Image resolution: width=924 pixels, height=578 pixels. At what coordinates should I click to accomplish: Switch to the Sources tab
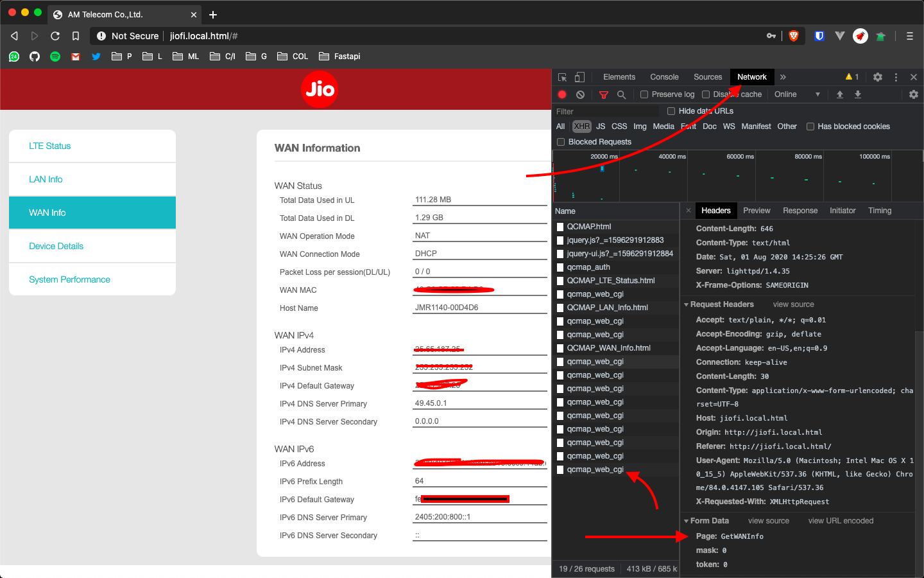pos(708,77)
